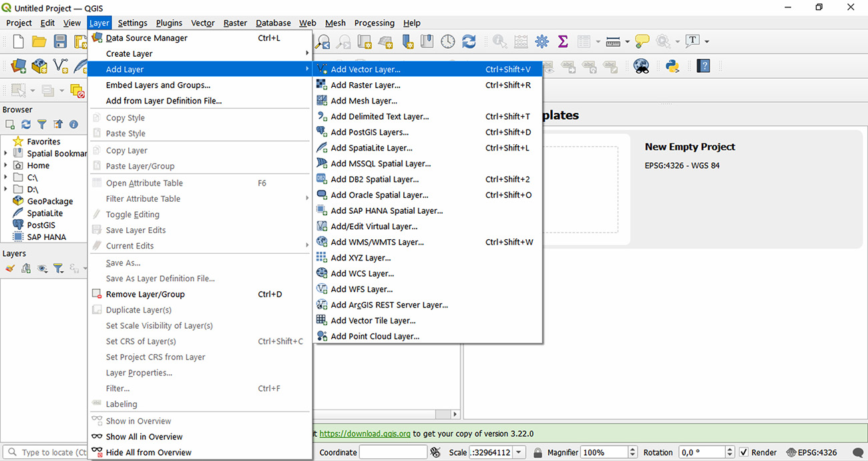Toggle properties widget info icon in Browser
This screenshot has height=461, width=868.
73,124
